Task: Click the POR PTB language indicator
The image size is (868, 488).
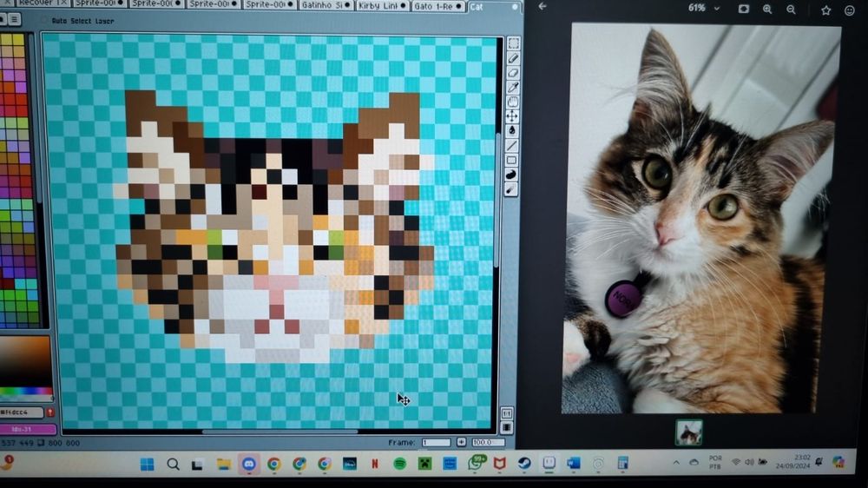Action: [715, 462]
